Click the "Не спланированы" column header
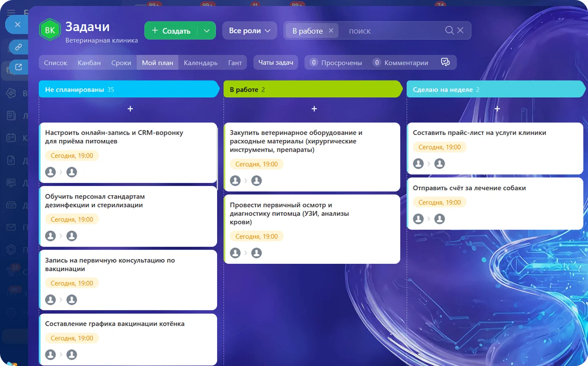588x366 pixels. point(129,89)
